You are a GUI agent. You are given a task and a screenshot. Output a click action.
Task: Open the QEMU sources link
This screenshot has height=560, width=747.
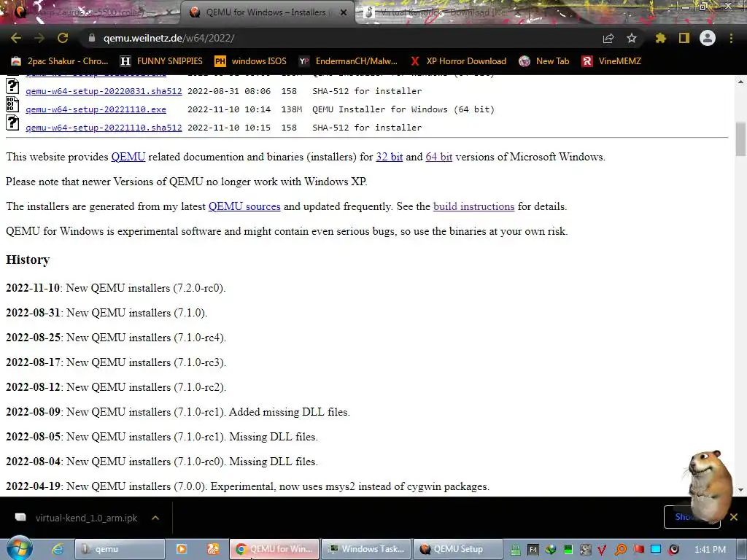(244, 206)
